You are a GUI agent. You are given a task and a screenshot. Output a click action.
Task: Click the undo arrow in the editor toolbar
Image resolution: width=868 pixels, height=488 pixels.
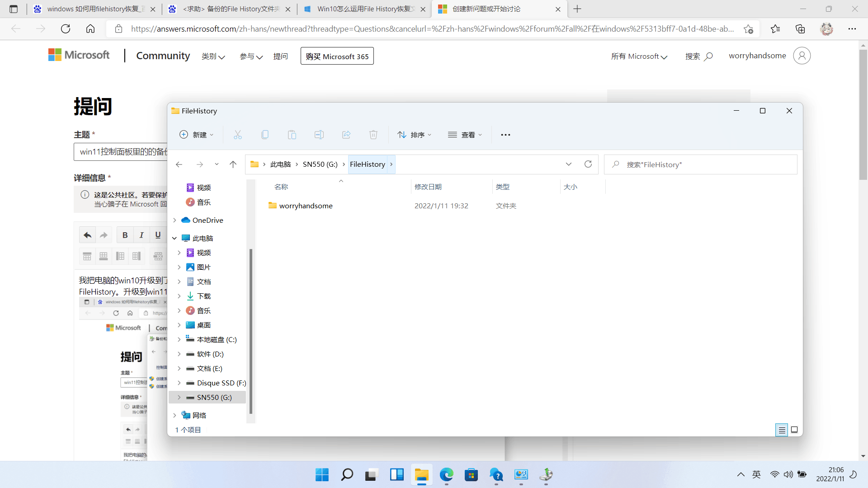87,235
